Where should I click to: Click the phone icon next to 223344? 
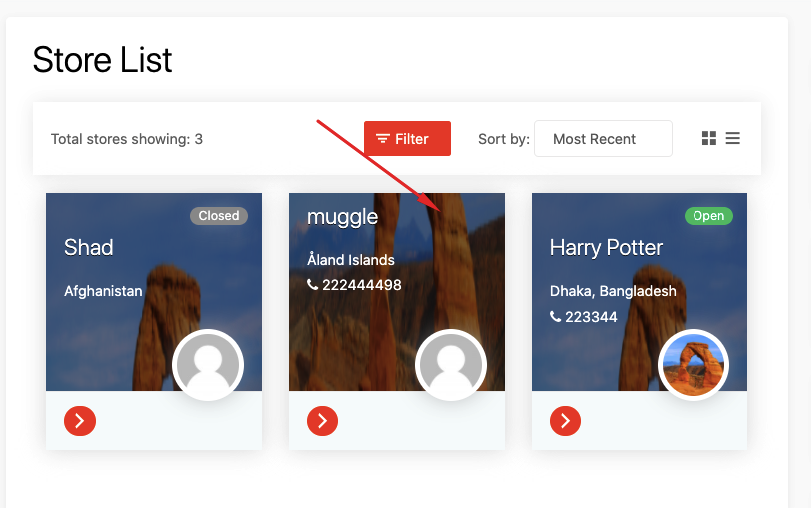pos(555,316)
